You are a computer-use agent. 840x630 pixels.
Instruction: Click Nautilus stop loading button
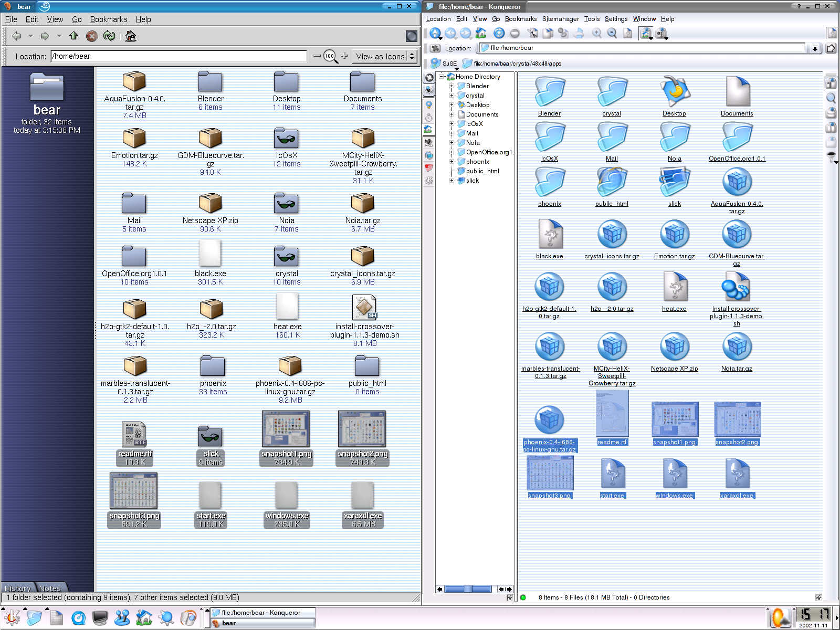(92, 36)
